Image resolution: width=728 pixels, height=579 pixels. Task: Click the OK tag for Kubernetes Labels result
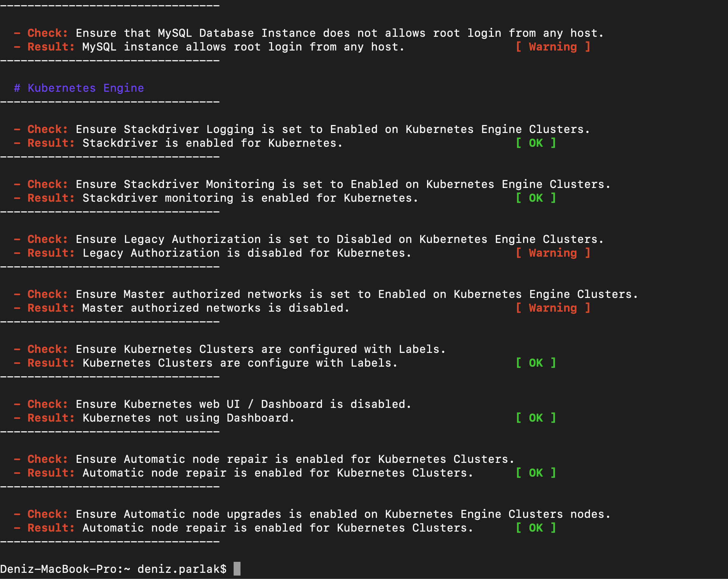536,363
